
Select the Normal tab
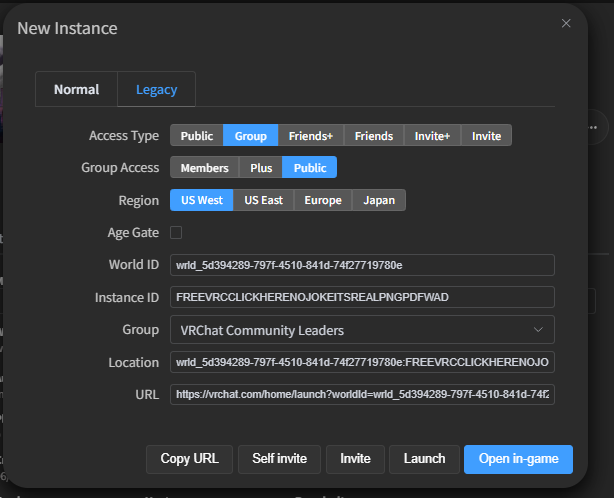76,89
